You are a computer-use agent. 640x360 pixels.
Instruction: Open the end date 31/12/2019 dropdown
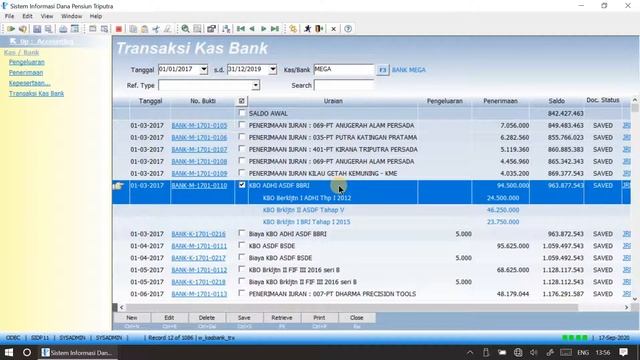click(x=273, y=69)
